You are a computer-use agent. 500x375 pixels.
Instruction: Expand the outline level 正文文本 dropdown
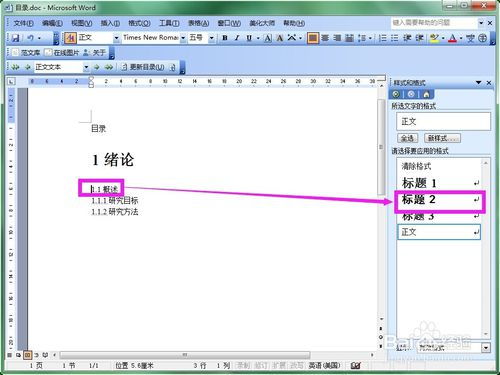click(86, 67)
